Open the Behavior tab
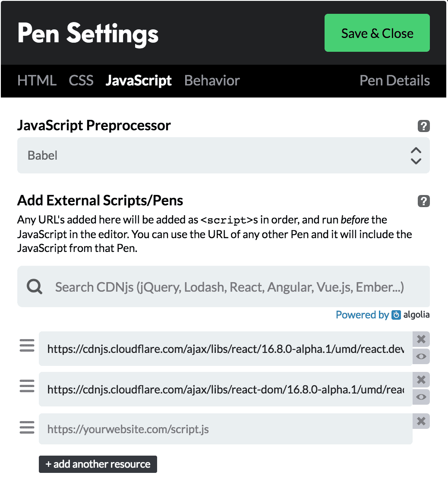The height and width of the screenshot is (491, 448). tap(212, 81)
